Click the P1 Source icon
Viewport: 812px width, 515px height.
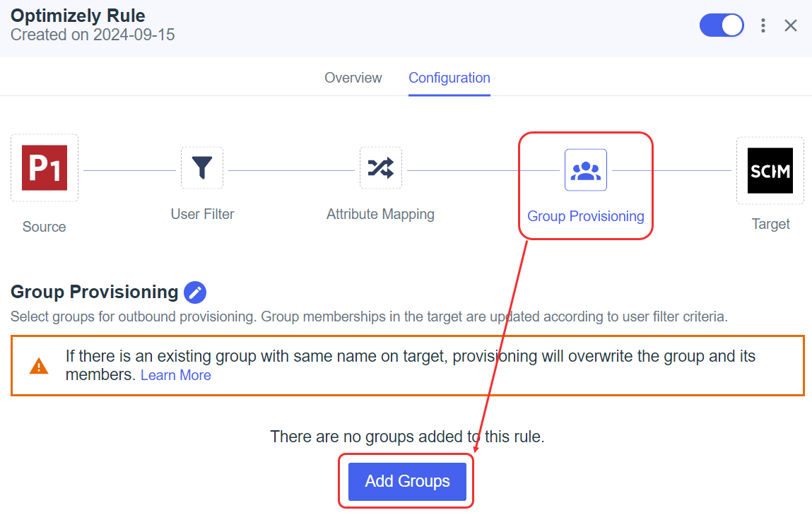(x=45, y=167)
